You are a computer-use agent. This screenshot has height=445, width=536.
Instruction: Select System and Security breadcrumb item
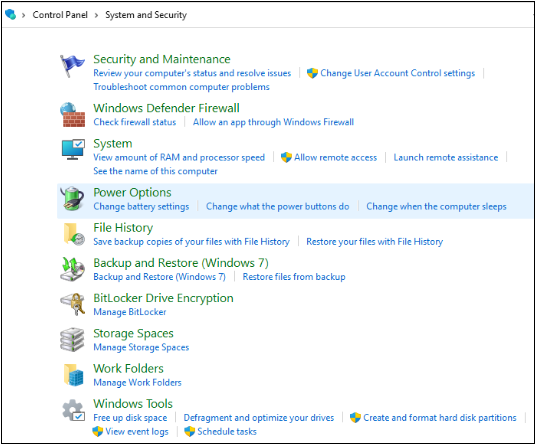(146, 15)
